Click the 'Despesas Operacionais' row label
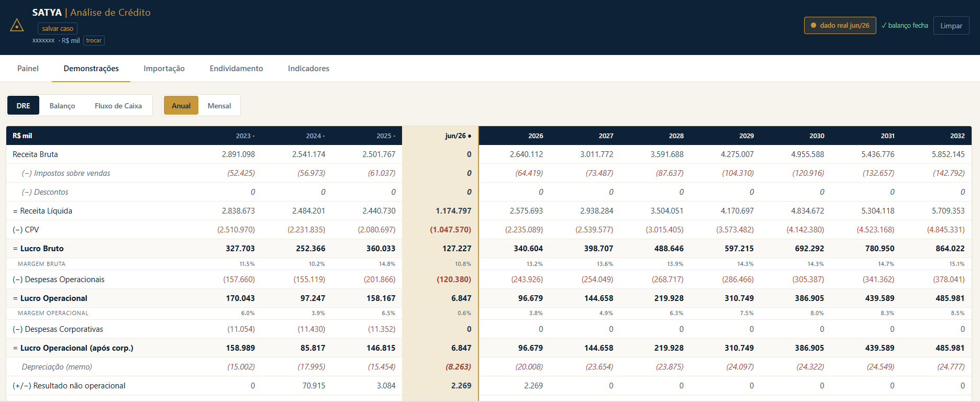Image resolution: width=980 pixels, height=402 pixels. pos(59,280)
